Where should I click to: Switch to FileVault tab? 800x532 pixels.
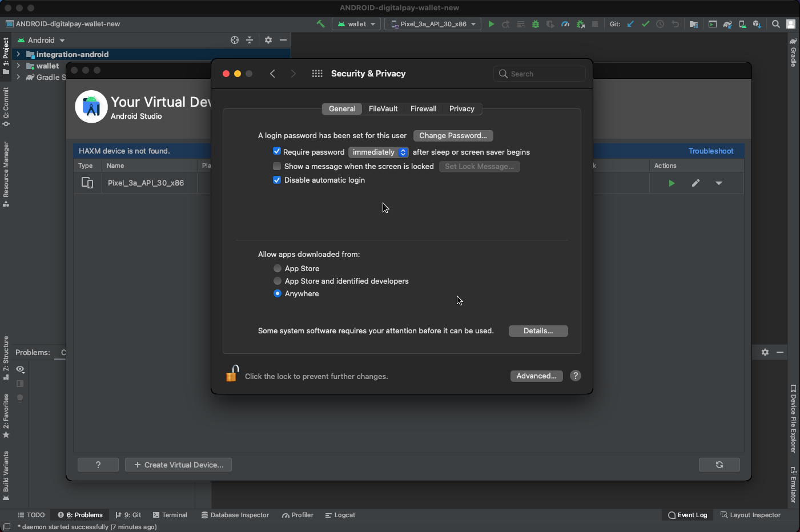coord(383,108)
